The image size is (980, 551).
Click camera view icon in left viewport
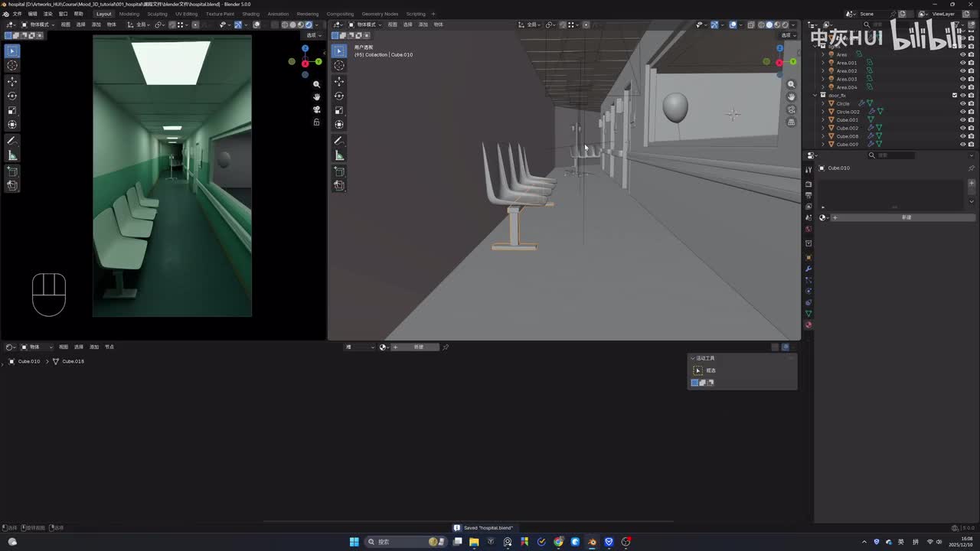pos(316,109)
